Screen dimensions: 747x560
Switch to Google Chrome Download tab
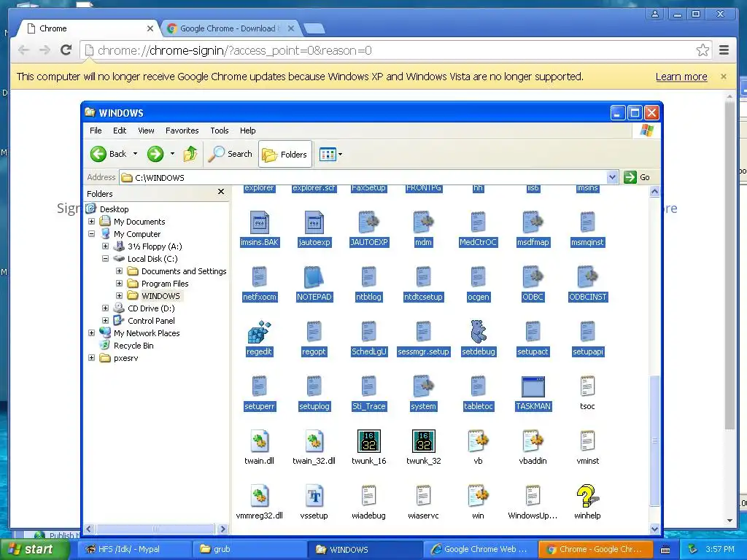(230, 28)
